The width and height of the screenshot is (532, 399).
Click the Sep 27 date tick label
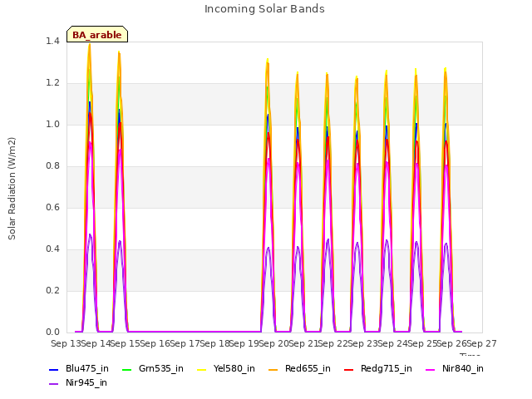pyautogui.click(x=481, y=343)
